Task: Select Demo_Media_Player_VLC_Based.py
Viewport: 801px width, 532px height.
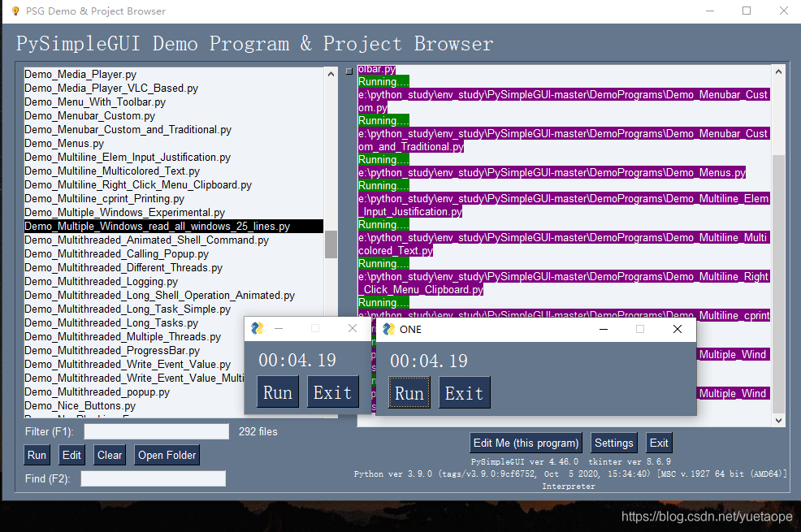Action: [174, 89]
